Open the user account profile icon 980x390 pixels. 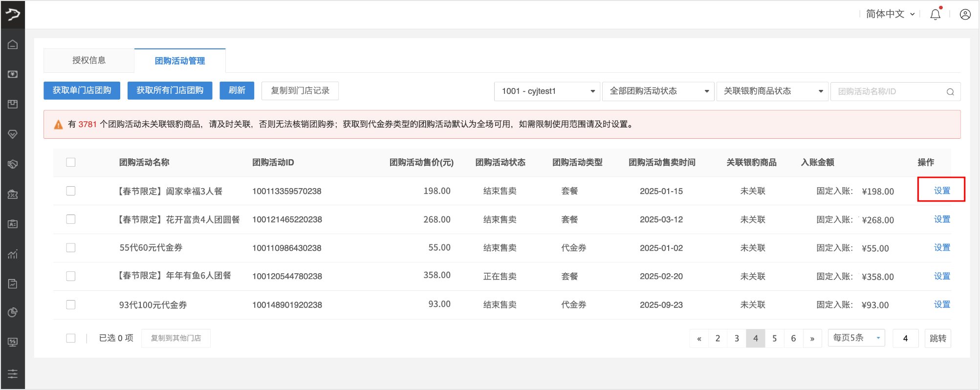(965, 15)
